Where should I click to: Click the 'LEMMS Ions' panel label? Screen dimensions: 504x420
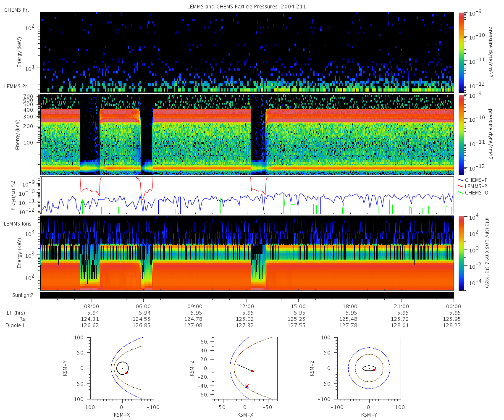[18, 224]
